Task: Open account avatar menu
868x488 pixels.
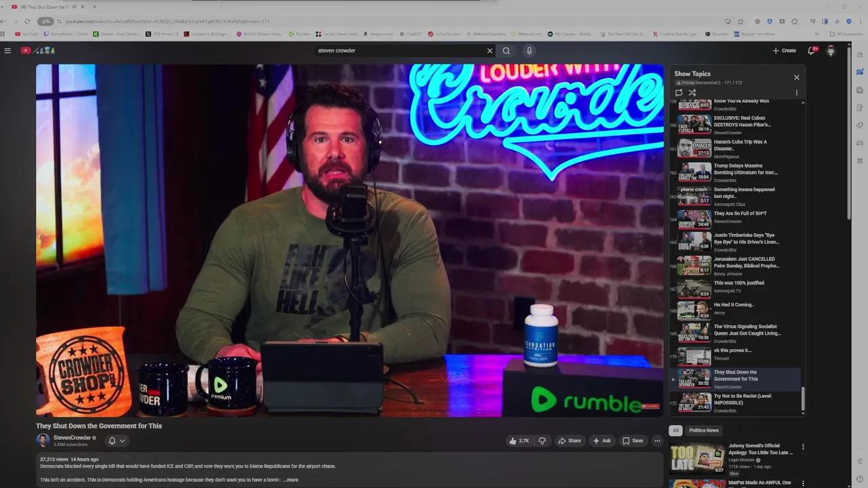Action: click(x=831, y=51)
